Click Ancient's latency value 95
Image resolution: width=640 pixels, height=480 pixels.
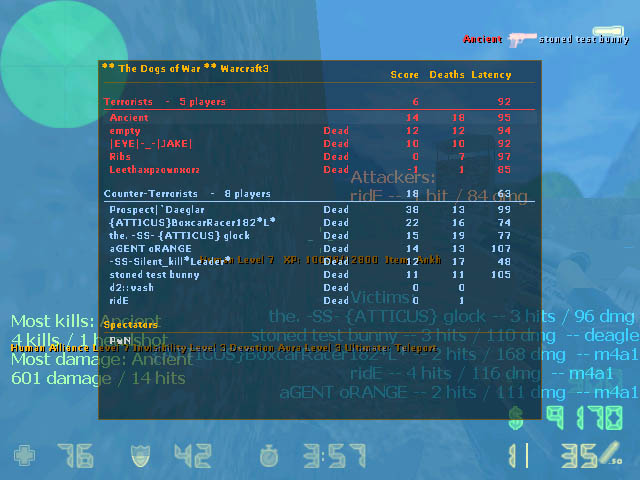click(504, 118)
